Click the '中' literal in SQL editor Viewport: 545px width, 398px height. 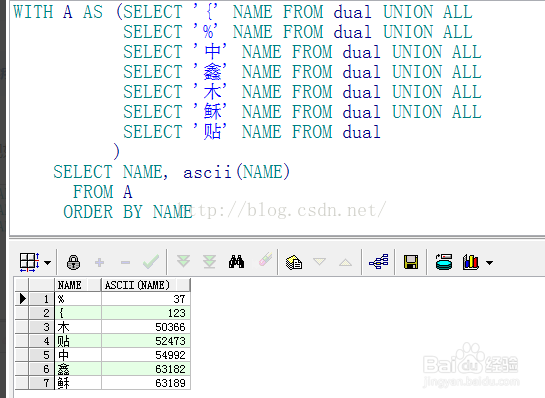tap(210, 52)
